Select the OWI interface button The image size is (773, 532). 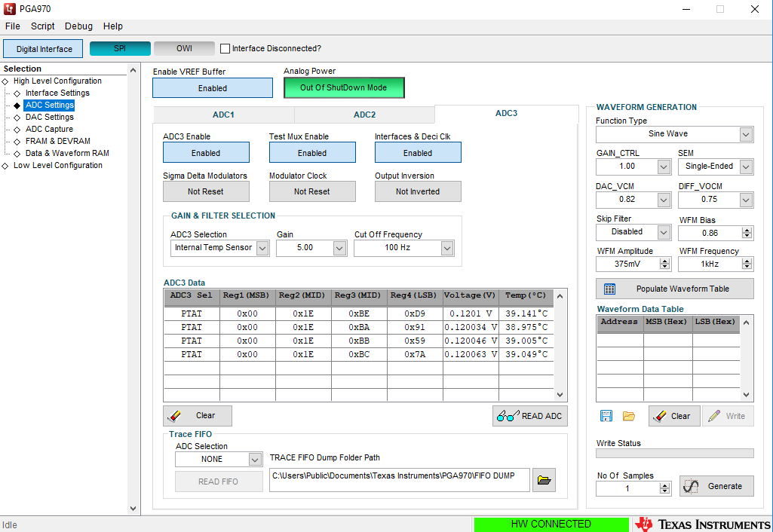pos(184,48)
